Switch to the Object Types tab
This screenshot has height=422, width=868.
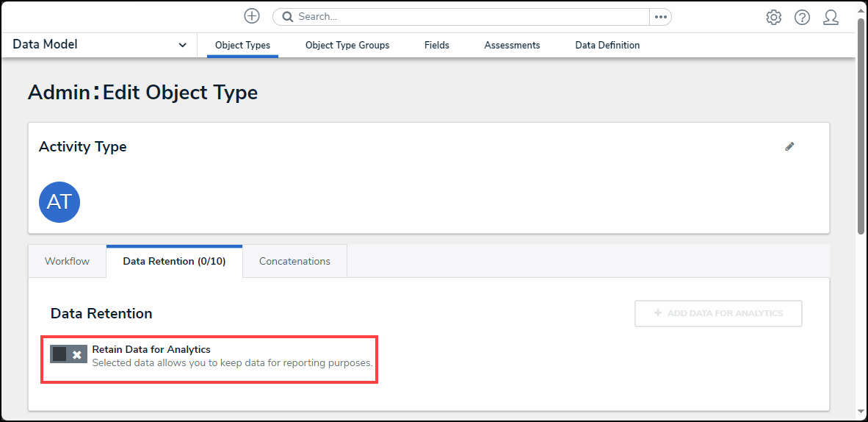pos(242,46)
